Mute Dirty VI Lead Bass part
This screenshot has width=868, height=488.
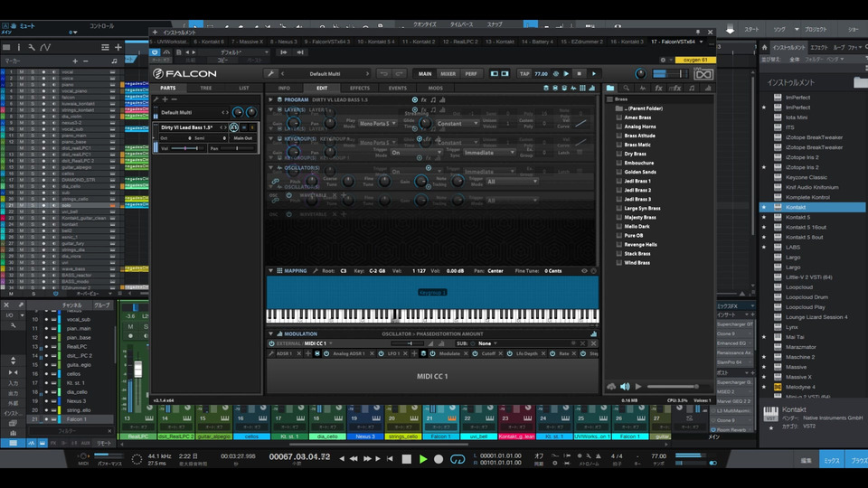click(x=243, y=127)
